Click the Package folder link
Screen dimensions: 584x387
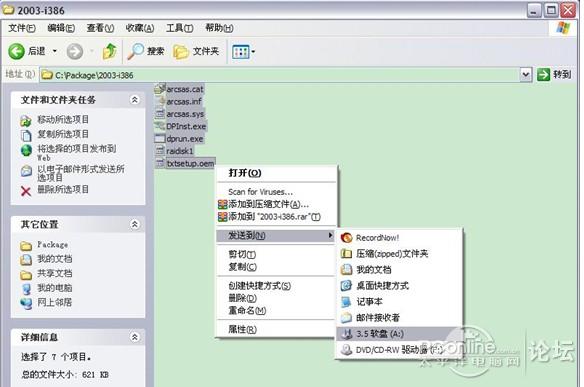tap(53, 245)
